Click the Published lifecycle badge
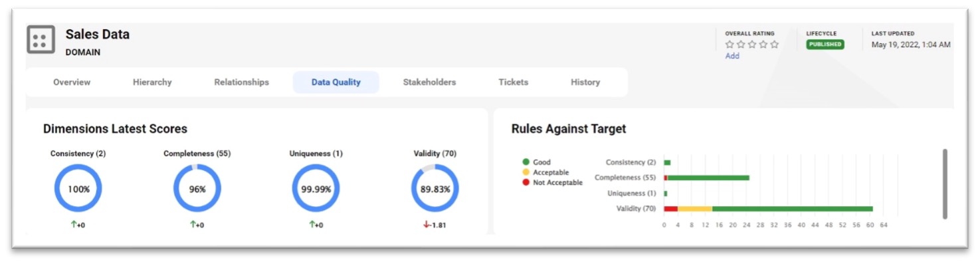The height and width of the screenshot is (266, 980). click(825, 45)
